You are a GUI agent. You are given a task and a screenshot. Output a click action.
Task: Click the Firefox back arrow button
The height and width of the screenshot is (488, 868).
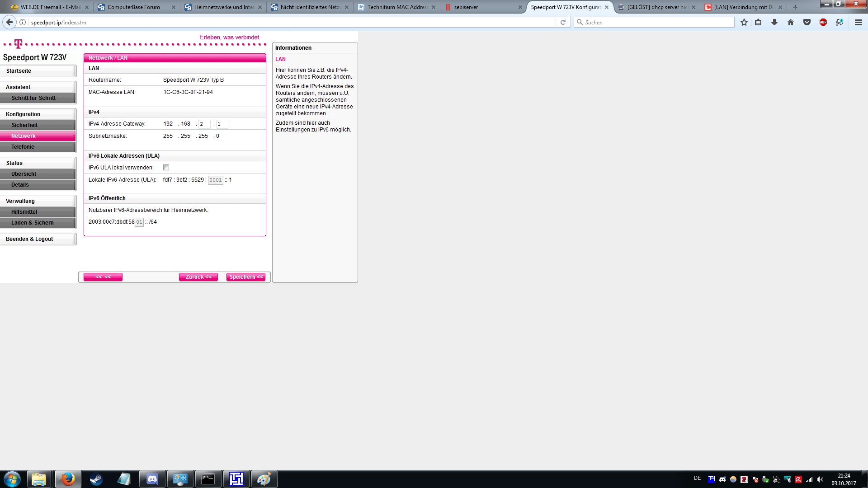point(9,22)
